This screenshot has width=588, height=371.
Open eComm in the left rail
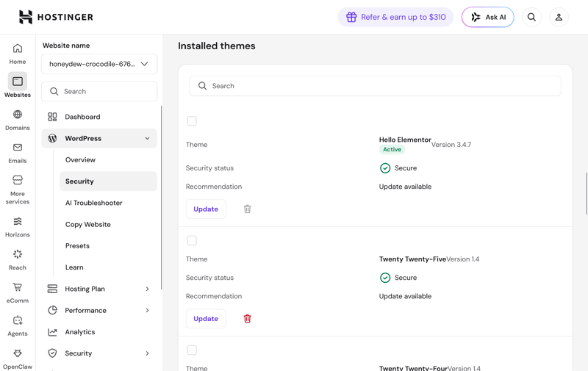[x=18, y=292]
